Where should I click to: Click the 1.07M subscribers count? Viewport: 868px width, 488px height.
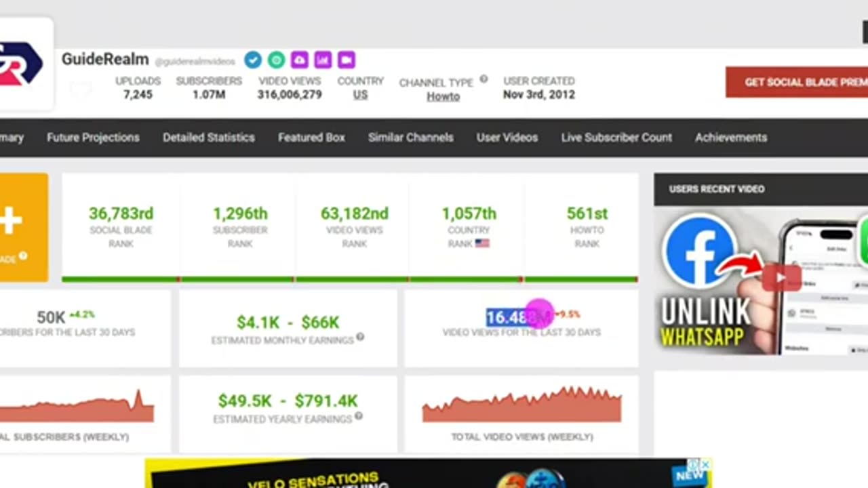pos(209,95)
